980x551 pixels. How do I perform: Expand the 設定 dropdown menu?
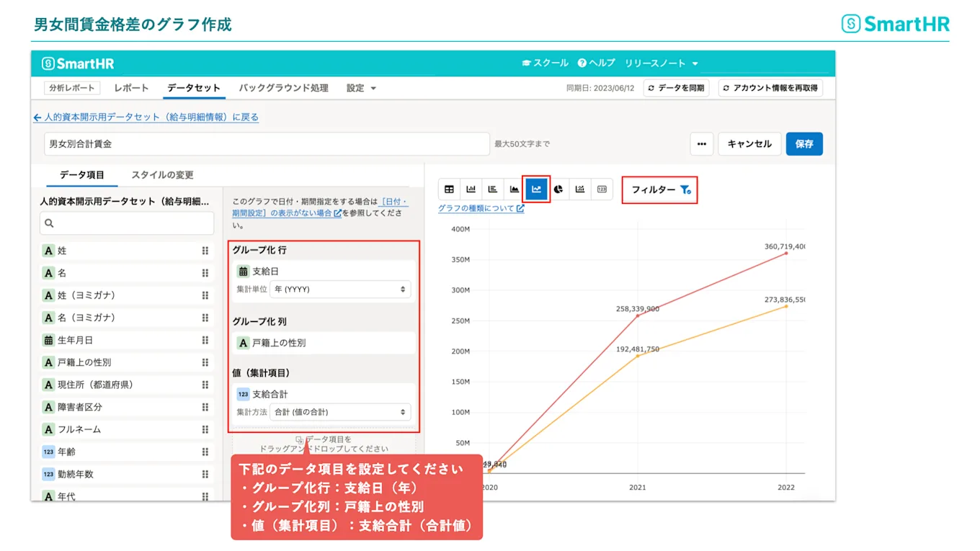point(361,88)
